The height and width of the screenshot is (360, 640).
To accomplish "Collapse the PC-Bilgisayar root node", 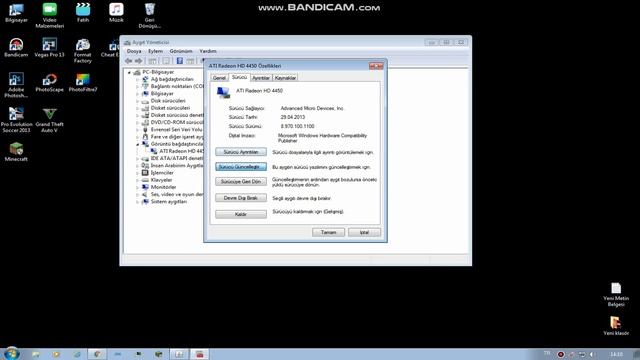I will click(129, 72).
